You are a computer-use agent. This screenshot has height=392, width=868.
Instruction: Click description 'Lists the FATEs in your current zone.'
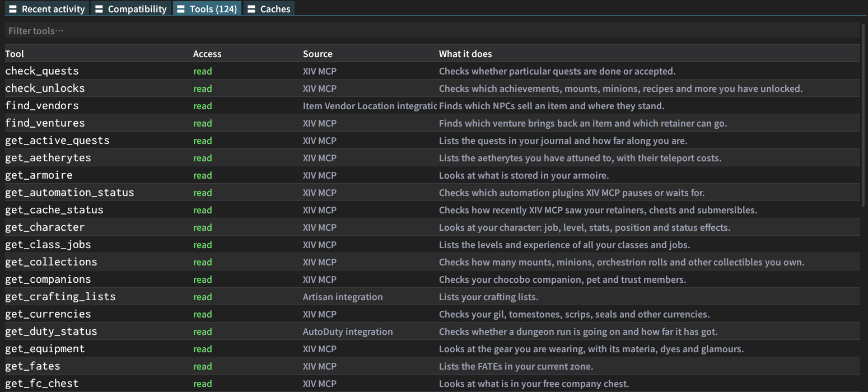516,366
